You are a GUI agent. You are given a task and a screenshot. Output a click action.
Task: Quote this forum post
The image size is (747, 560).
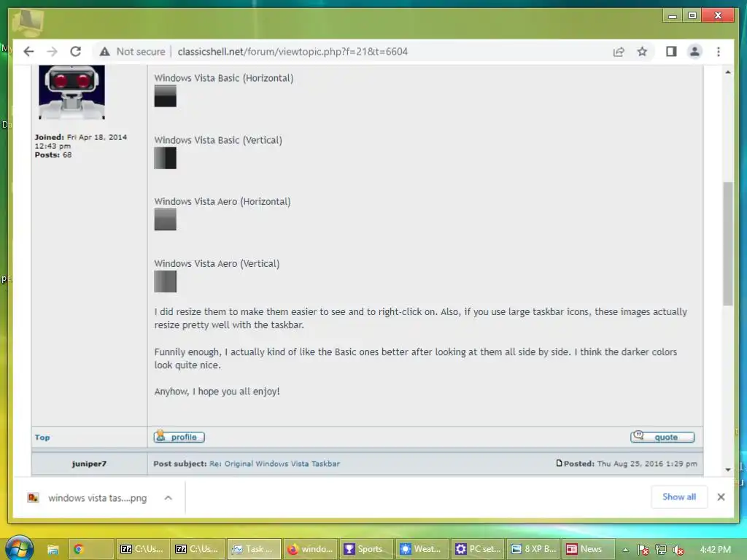point(662,437)
